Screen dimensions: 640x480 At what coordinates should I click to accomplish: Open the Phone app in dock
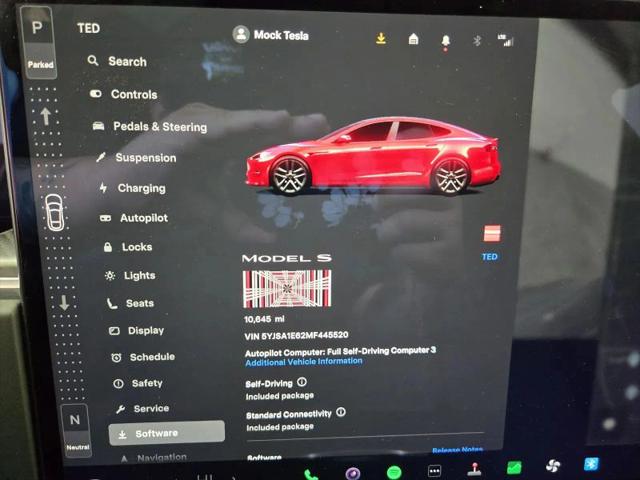click(x=311, y=475)
